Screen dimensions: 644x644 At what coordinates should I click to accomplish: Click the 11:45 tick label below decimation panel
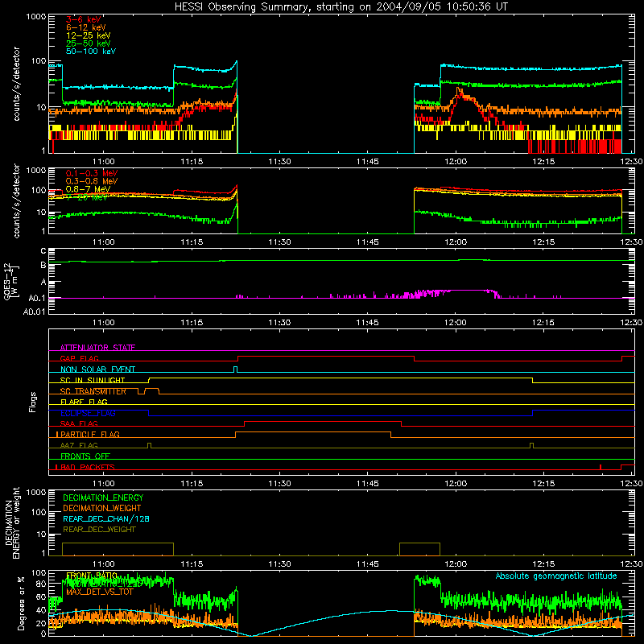(x=368, y=564)
